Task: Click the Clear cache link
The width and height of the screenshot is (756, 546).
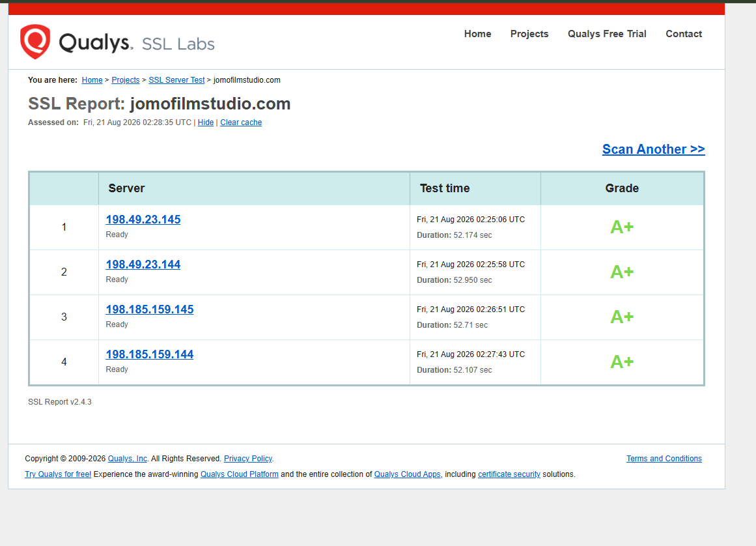Action: pos(241,122)
